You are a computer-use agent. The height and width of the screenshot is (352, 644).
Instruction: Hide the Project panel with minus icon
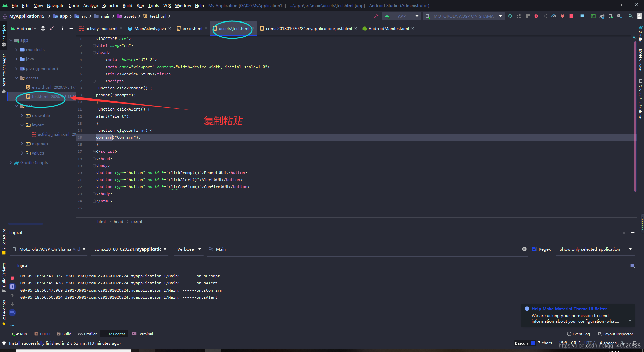coord(71,29)
